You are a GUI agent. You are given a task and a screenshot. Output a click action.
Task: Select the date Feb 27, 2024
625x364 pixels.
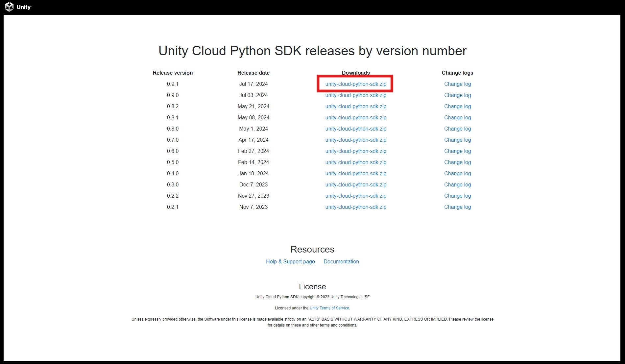tap(253, 151)
